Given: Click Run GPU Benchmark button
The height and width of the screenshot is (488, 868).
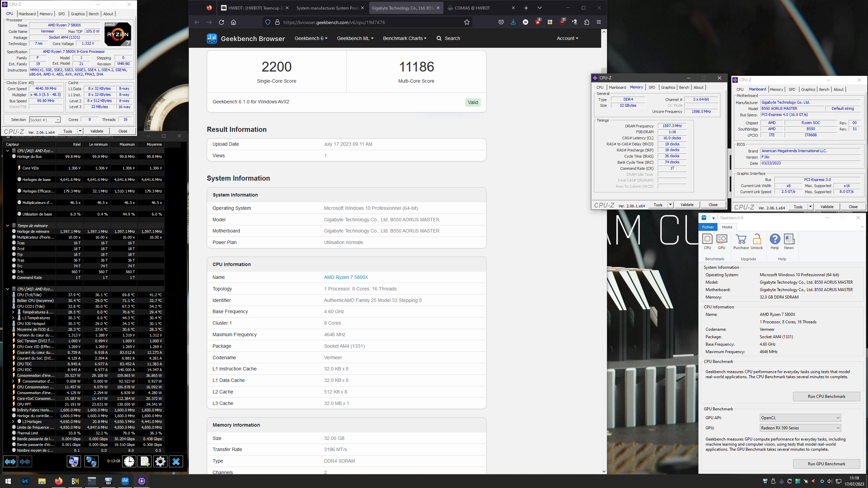Looking at the screenshot, I should pyautogui.click(x=826, y=464).
